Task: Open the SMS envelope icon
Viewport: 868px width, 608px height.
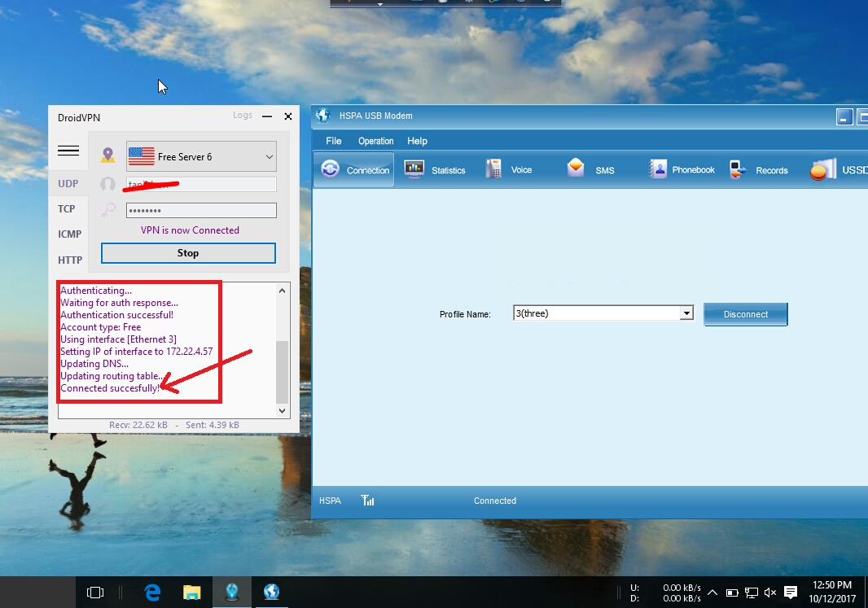Action: (576, 169)
